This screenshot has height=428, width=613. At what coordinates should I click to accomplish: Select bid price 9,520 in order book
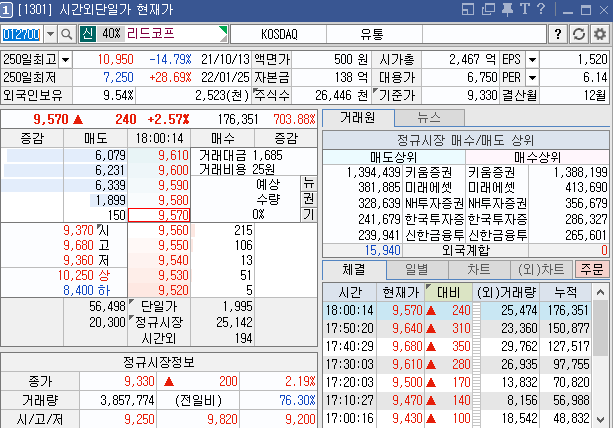click(x=159, y=290)
